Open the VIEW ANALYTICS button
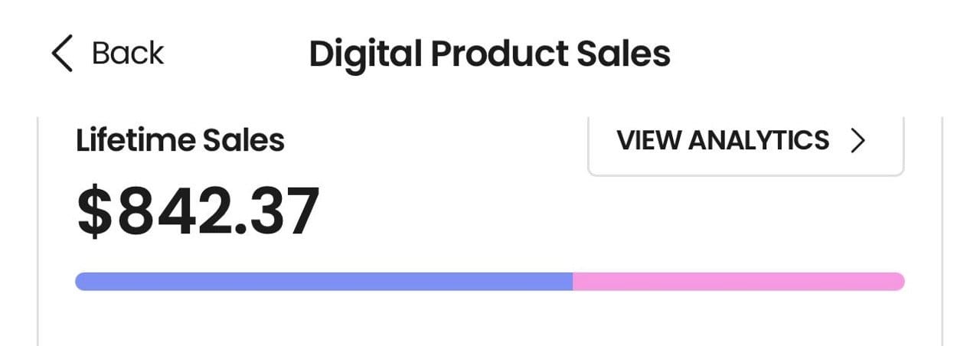This screenshot has height=346, width=980. pos(745,143)
